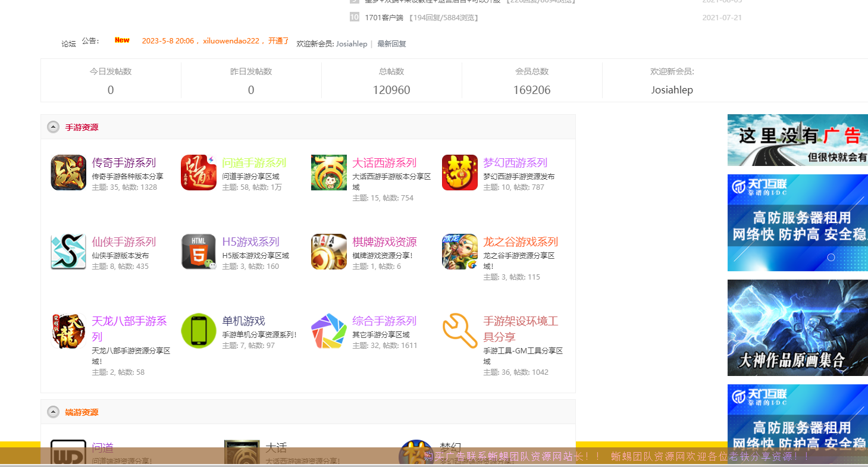
Task: Open the 天龙八部手游系列 forum link
Action: pyautogui.click(x=129, y=322)
